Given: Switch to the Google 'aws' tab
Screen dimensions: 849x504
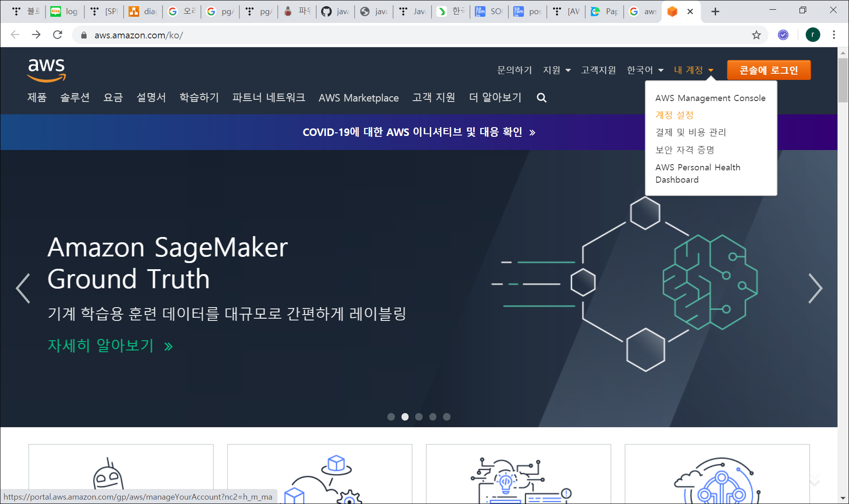Looking at the screenshot, I should (643, 11).
